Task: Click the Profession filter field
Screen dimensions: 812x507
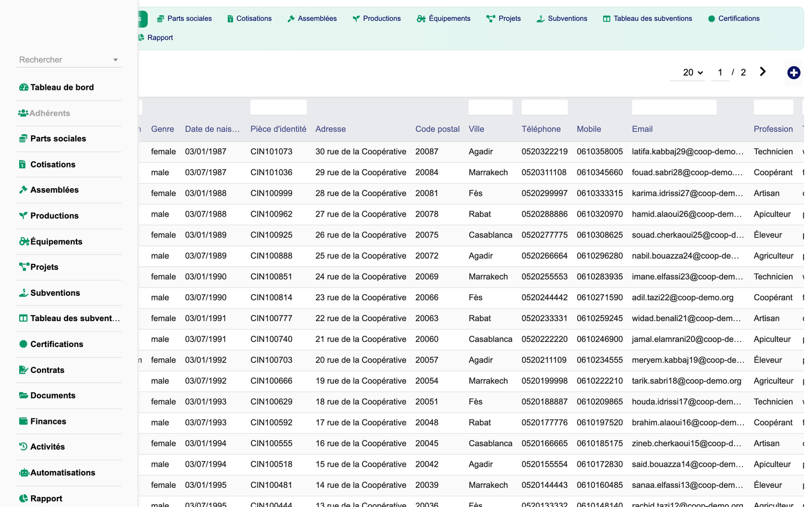Action: coord(773,107)
